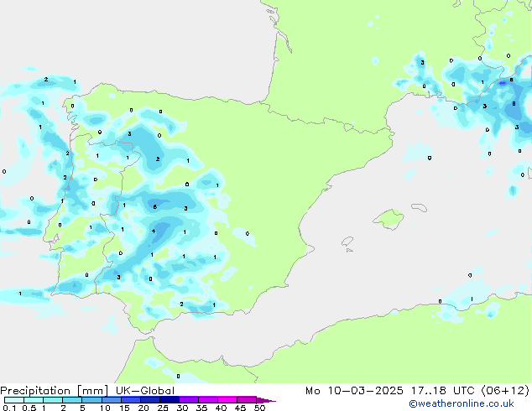Click the weatheronline.co.uk link
This screenshot has width=532, height=411.
462,403
